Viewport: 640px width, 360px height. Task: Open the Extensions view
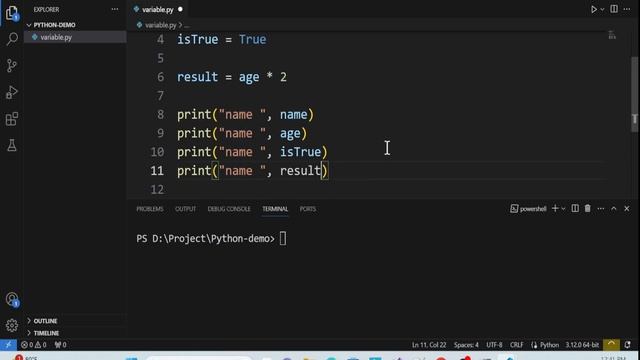12,119
